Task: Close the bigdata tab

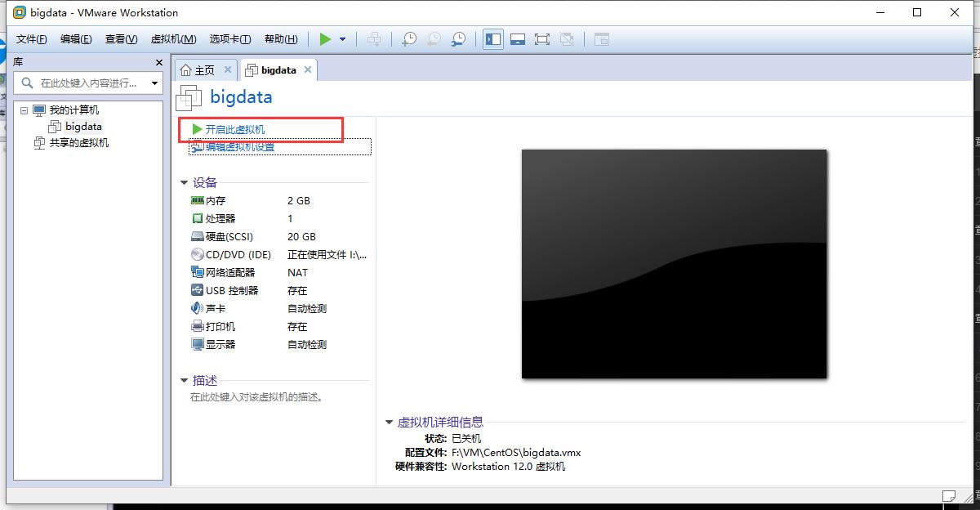Action: [308, 70]
